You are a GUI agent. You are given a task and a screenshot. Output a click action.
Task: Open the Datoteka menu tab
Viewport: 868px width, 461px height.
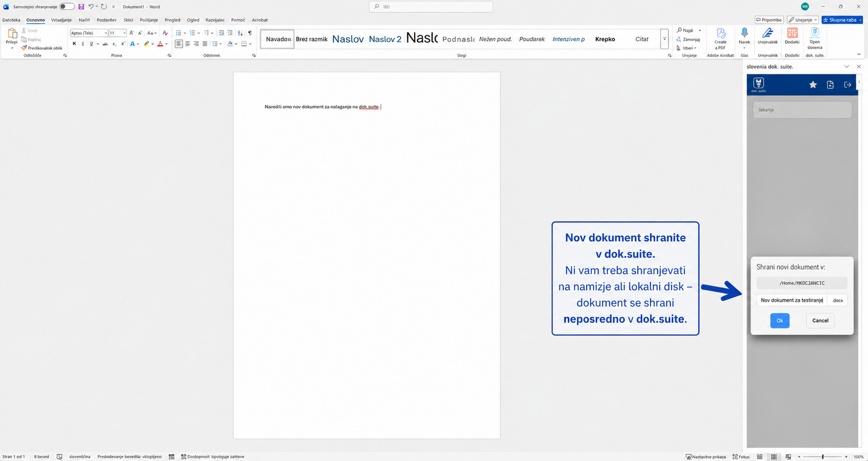[x=11, y=20]
